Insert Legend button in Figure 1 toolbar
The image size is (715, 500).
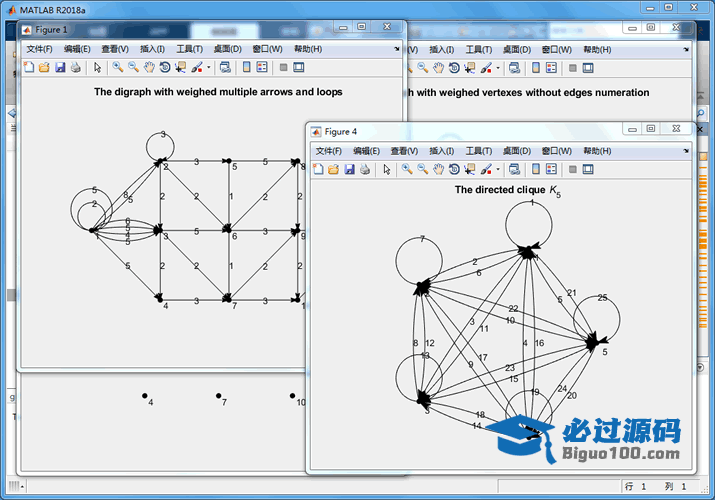pyautogui.click(x=261, y=68)
